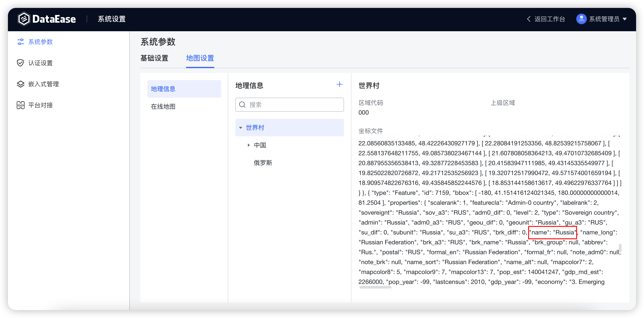This screenshot has height=318, width=644.
Task: Click the system administrator avatar icon
Action: 581,18
